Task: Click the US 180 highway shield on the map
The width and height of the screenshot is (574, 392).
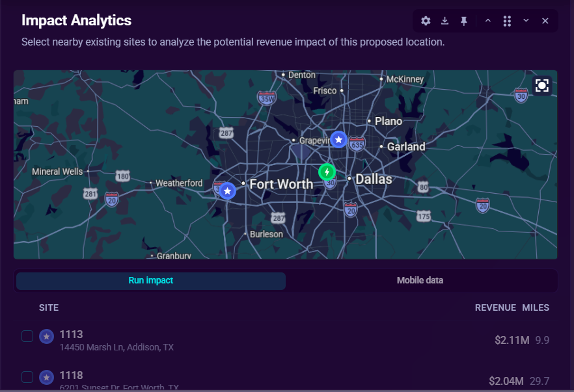Action: (x=122, y=176)
